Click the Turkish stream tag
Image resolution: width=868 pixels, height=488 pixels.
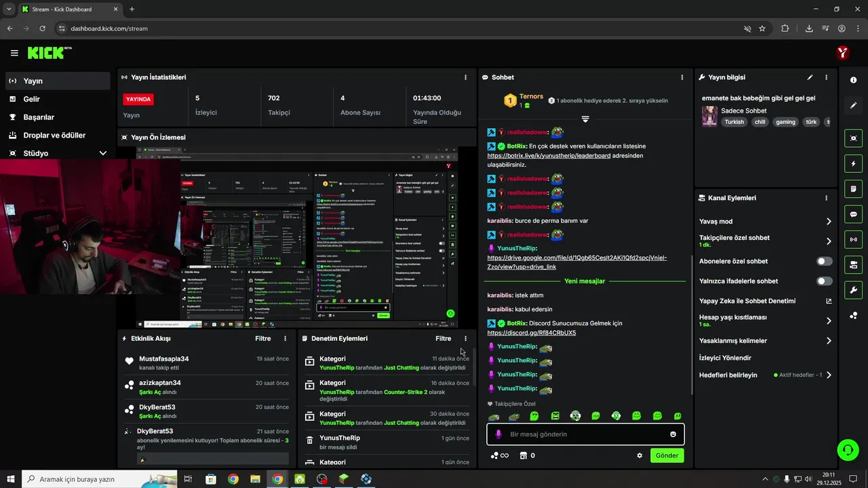(x=734, y=122)
